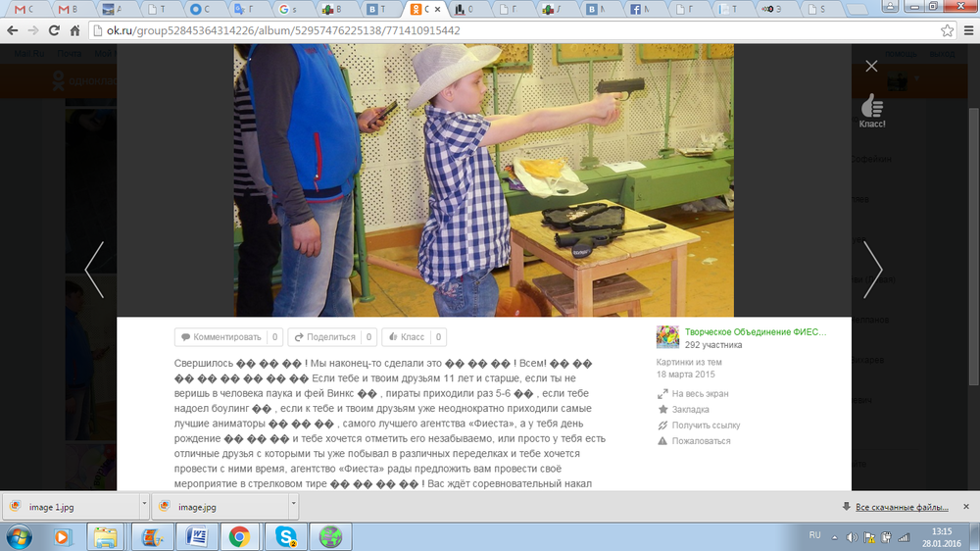Go to the previous photo with left arrow

pos(95,270)
